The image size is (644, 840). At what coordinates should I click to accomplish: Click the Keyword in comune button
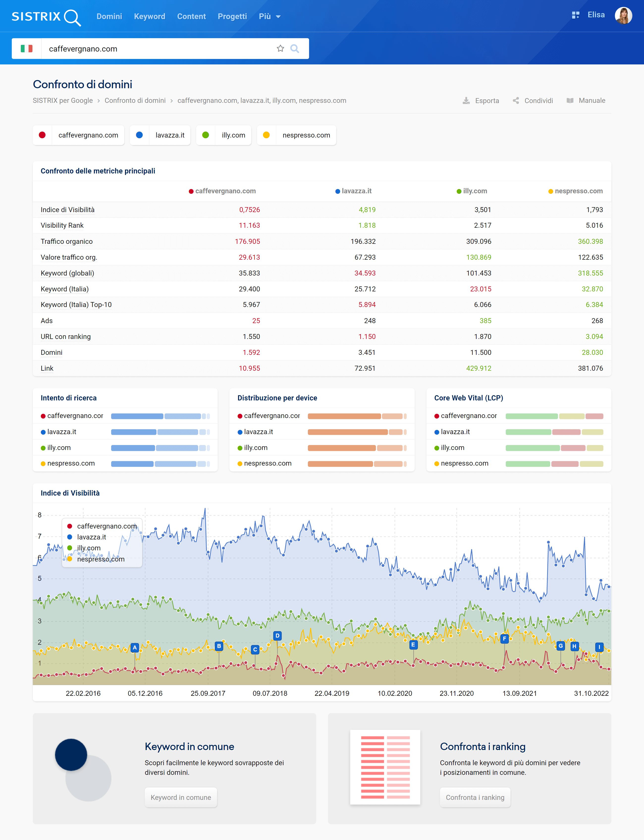tap(181, 797)
